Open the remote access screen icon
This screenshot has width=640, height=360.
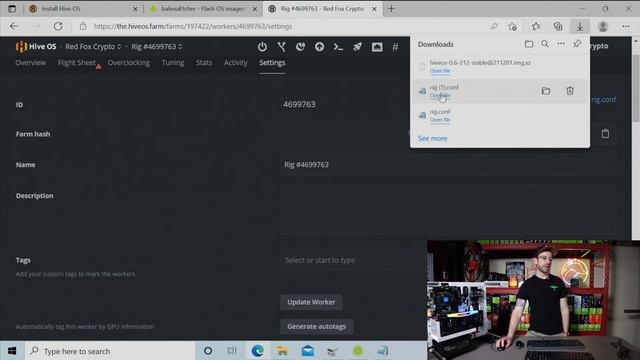click(x=377, y=47)
